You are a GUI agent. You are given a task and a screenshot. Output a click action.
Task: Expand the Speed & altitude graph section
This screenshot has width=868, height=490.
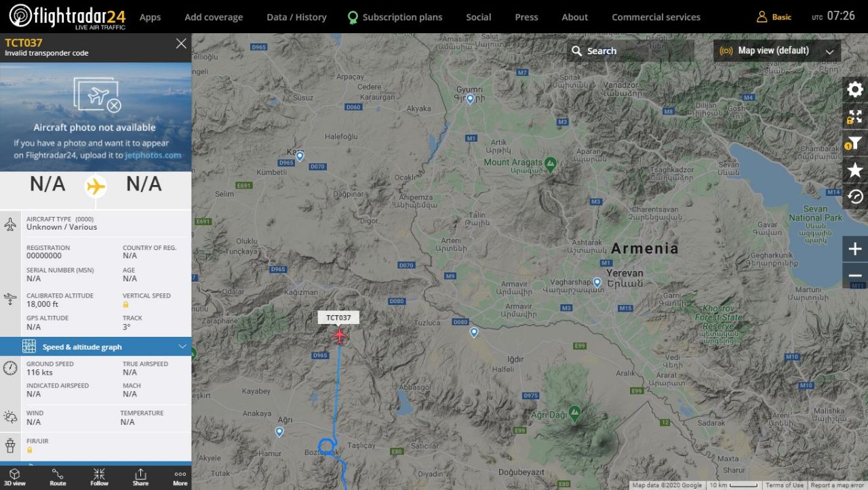[96, 346]
